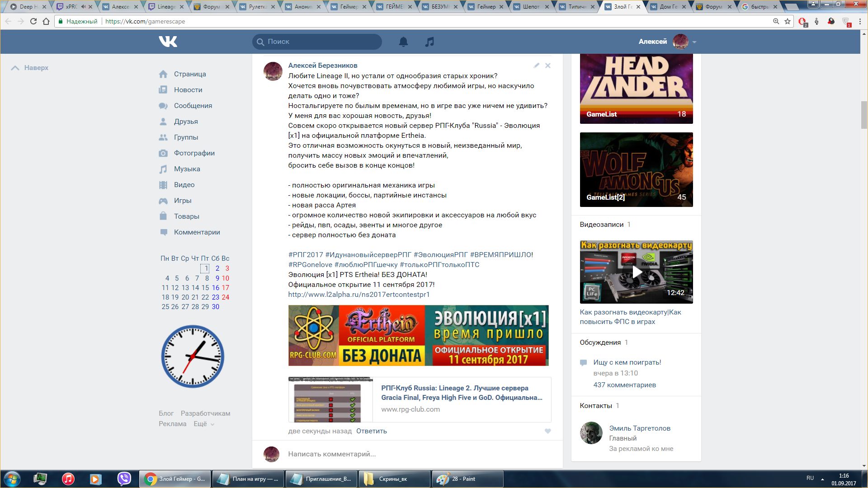The height and width of the screenshot is (488, 868).
Task: Focus the Поиск search field
Action: click(317, 42)
